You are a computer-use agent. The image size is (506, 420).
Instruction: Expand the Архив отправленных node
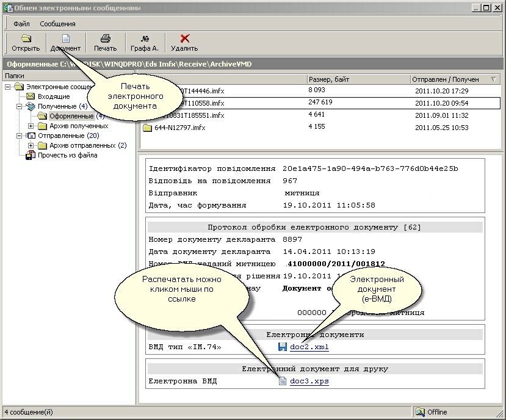click(31, 145)
